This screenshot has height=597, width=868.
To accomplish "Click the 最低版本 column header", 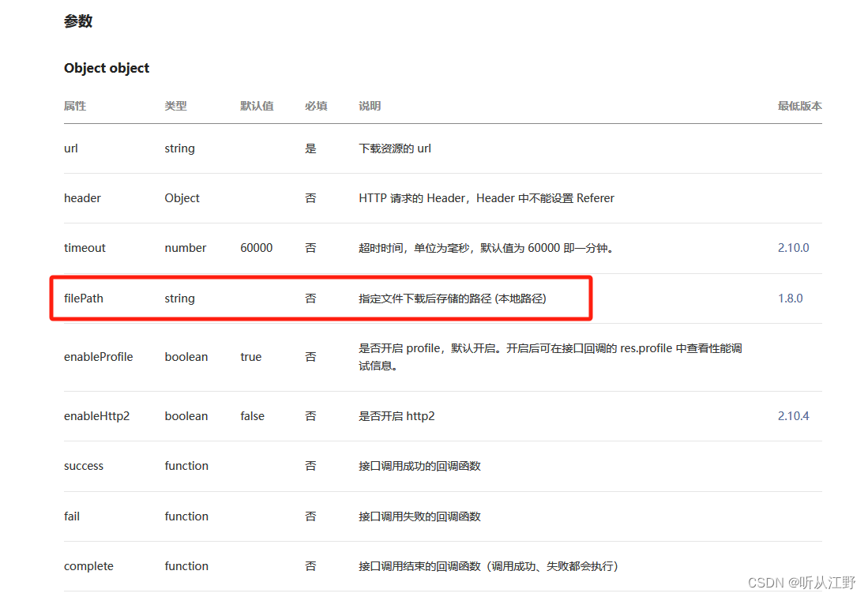I will point(800,106).
